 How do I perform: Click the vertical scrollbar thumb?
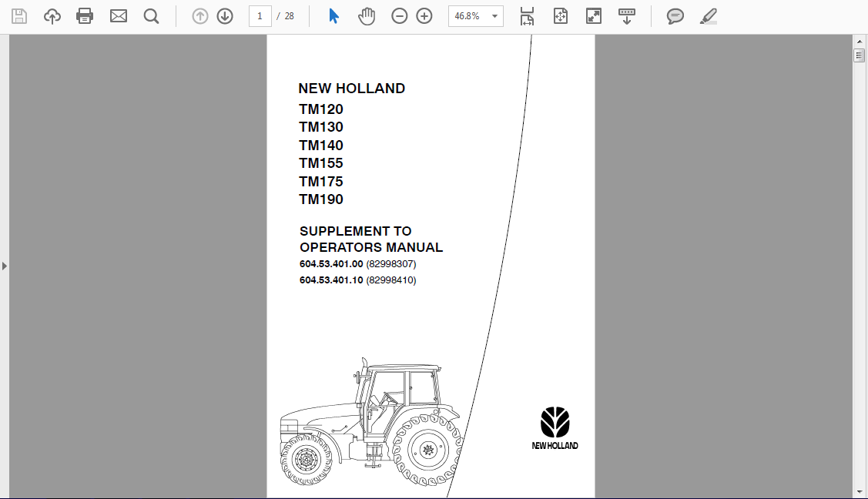[860, 55]
